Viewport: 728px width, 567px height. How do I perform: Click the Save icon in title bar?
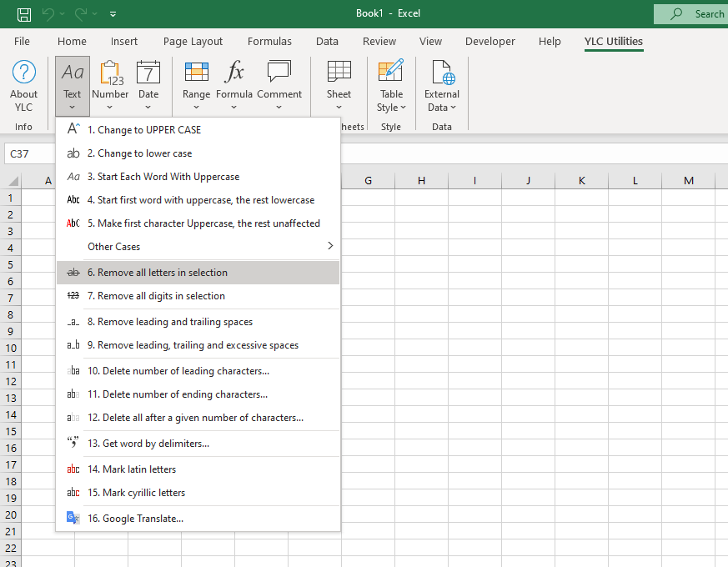(x=24, y=14)
